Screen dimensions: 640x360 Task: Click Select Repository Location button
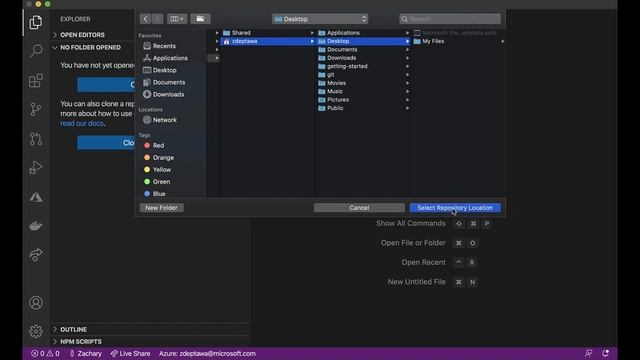coord(455,208)
